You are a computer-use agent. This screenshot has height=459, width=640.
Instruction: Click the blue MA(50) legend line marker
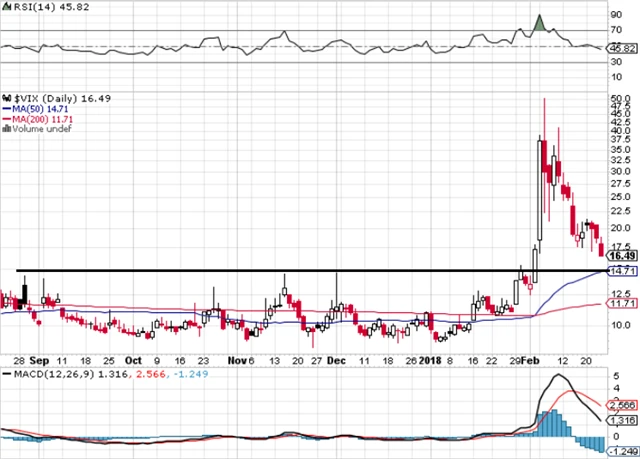pos(4,108)
